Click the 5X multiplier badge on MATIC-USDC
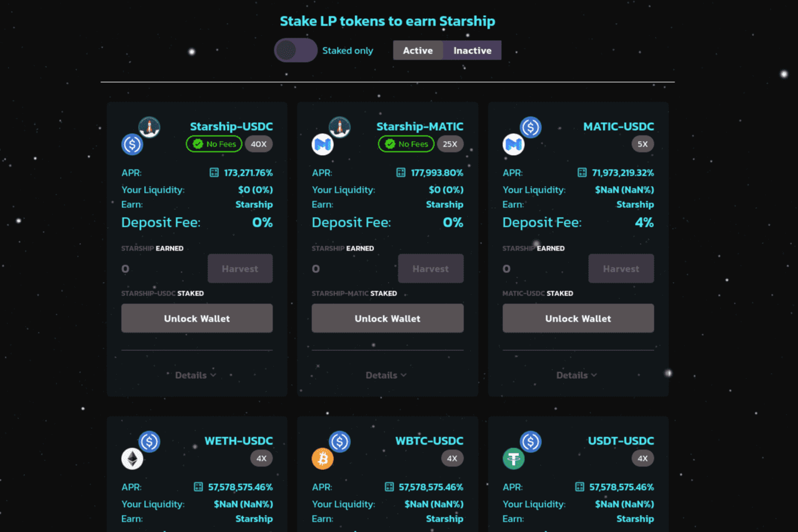The width and height of the screenshot is (798, 532). (642, 144)
